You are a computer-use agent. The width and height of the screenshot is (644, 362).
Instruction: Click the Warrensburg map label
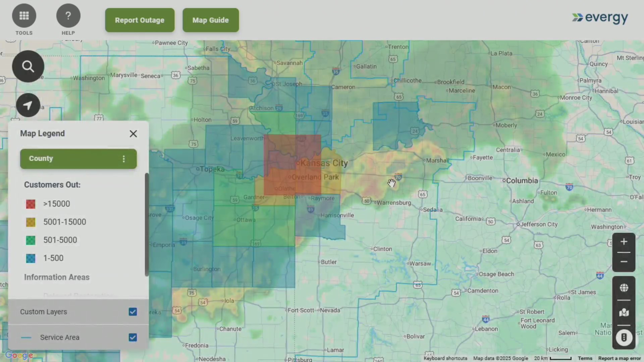click(394, 203)
